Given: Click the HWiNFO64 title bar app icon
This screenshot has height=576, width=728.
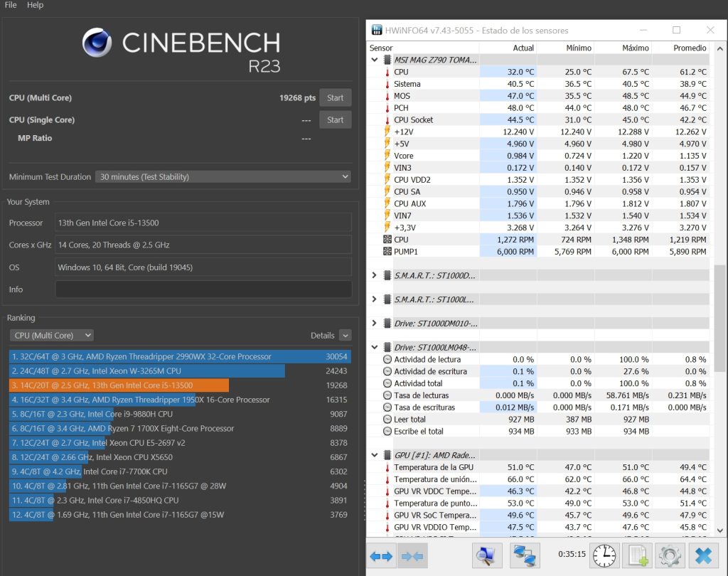Looking at the screenshot, I should click(x=377, y=30).
